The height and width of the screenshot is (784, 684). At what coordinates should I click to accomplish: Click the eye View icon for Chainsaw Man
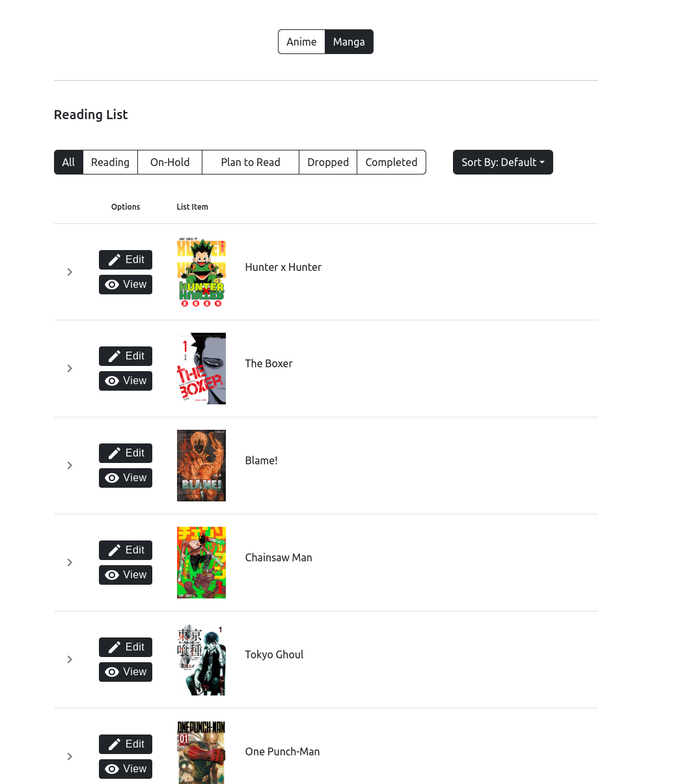(x=112, y=575)
